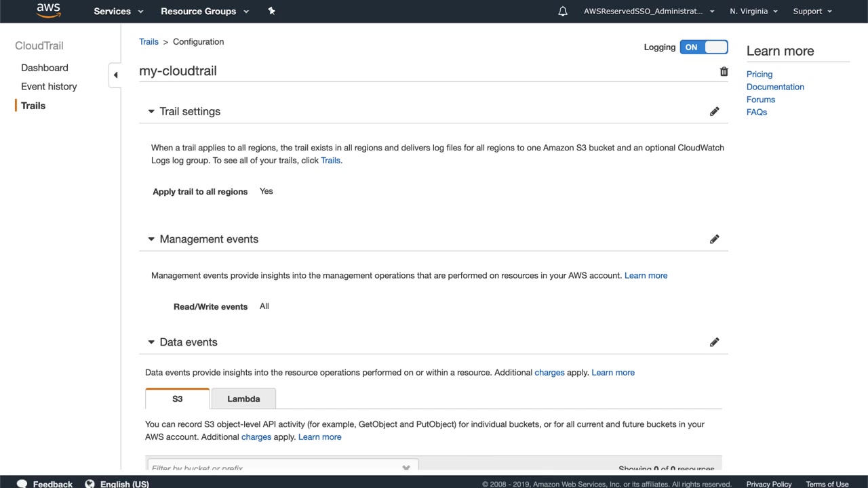Open the notifications bell

click(563, 12)
